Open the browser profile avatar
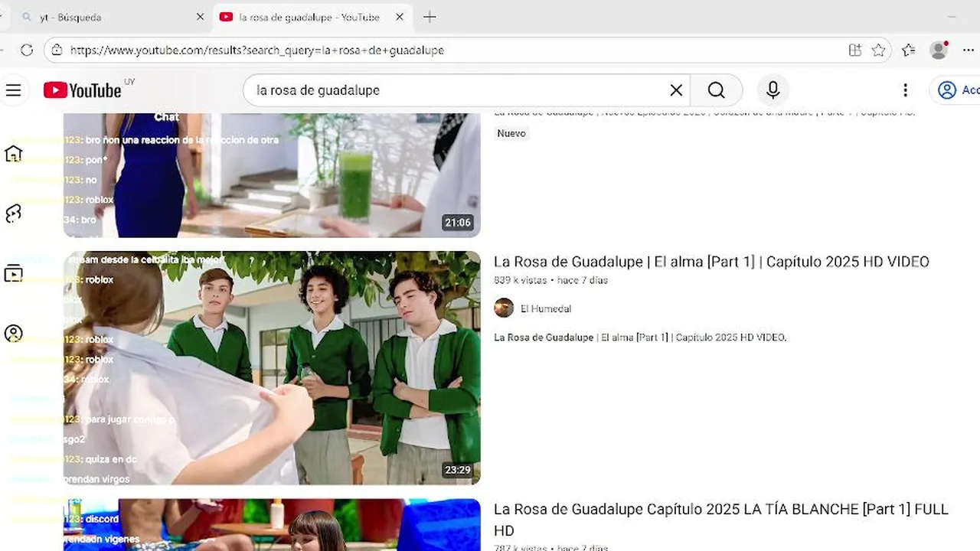The height and width of the screenshot is (551, 980). pyautogui.click(x=939, y=50)
